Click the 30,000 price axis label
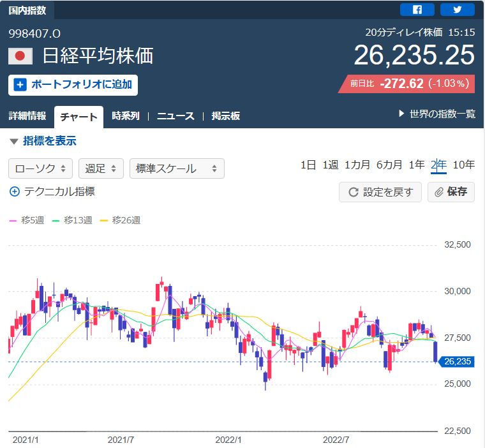This screenshot has width=485, height=448. pyautogui.click(x=458, y=291)
